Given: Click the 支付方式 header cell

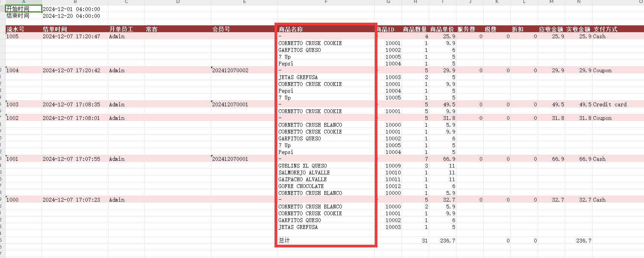Looking at the screenshot, I should pyautogui.click(x=605, y=29).
